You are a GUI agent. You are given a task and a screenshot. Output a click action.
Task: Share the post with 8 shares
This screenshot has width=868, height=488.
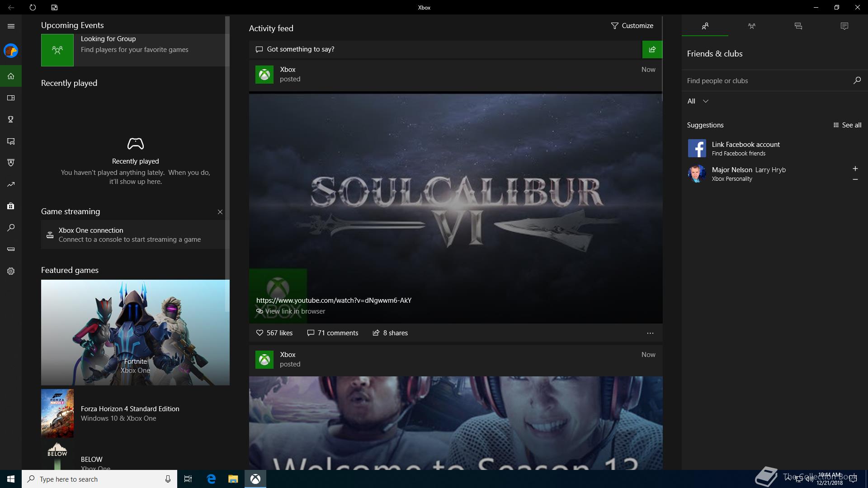390,333
